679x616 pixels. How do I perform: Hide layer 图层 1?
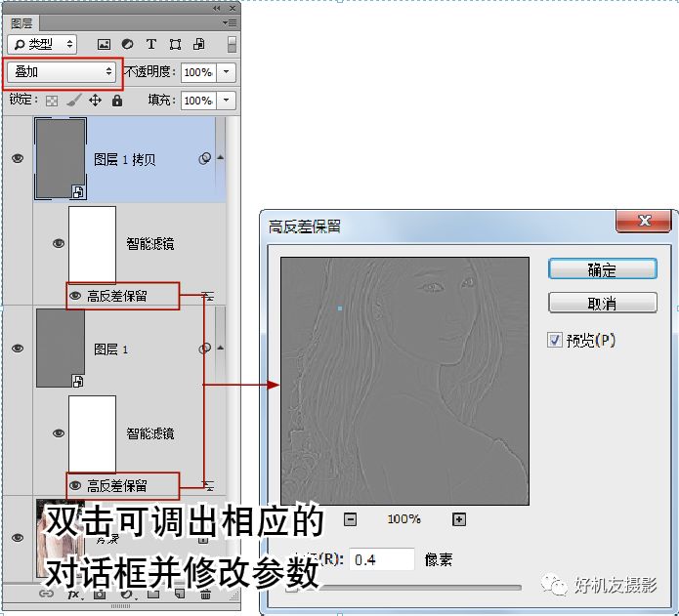[18, 349]
